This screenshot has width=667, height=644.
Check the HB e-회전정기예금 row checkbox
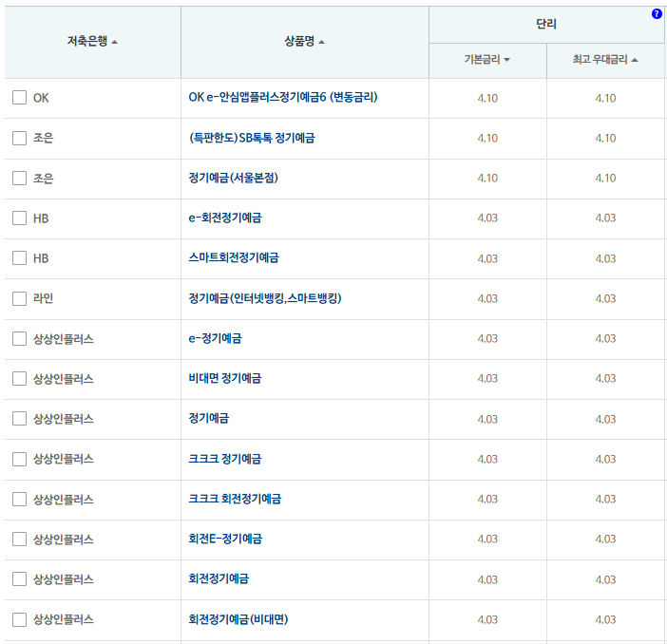[20, 218]
